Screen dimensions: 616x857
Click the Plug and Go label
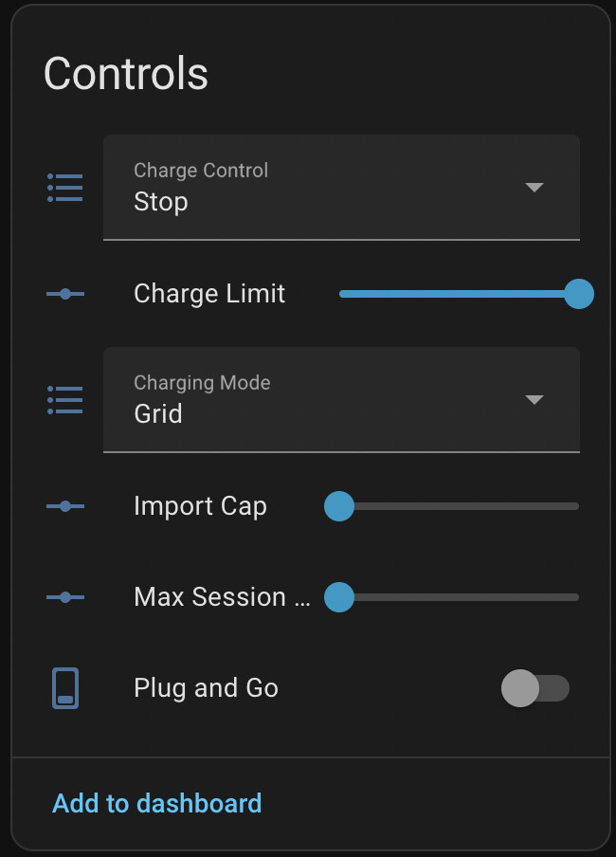[207, 688]
